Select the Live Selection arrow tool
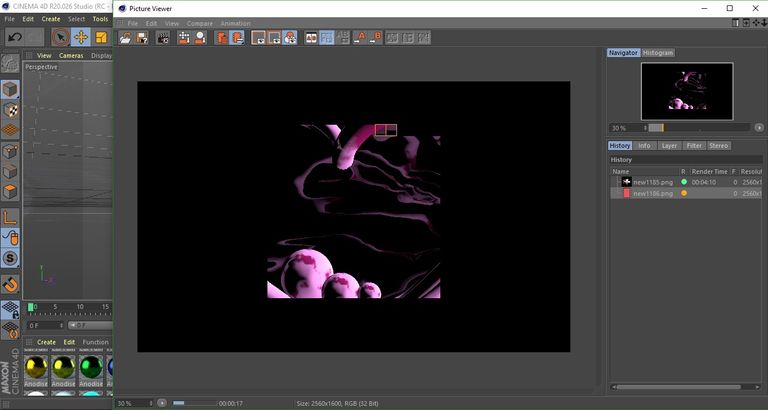The width and height of the screenshot is (768, 410). pyautogui.click(x=61, y=37)
